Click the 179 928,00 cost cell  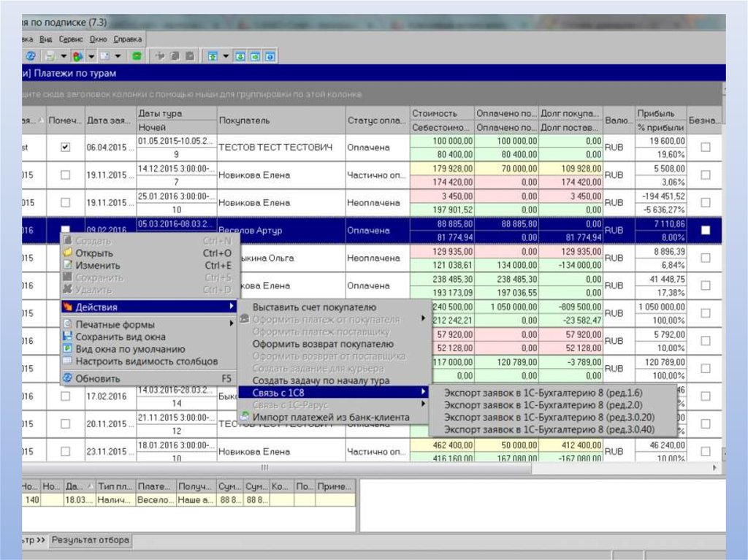[x=442, y=169]
